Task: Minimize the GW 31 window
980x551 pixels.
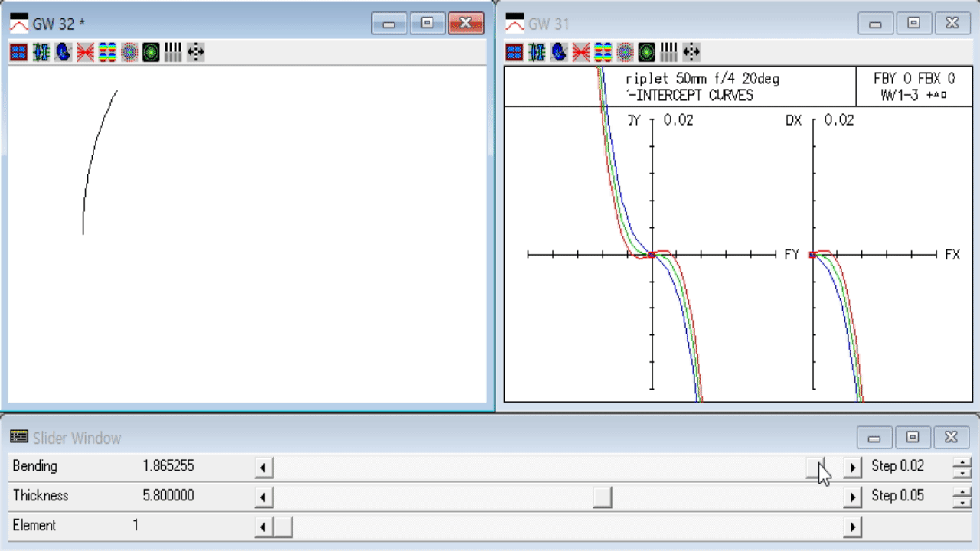Action: pyautogui.click(x=876, y=23)
